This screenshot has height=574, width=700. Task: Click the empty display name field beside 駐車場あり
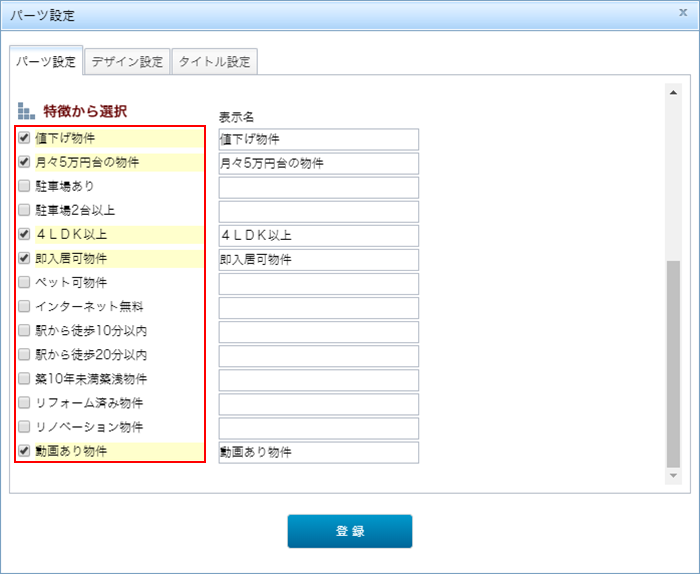coord(318,187)
